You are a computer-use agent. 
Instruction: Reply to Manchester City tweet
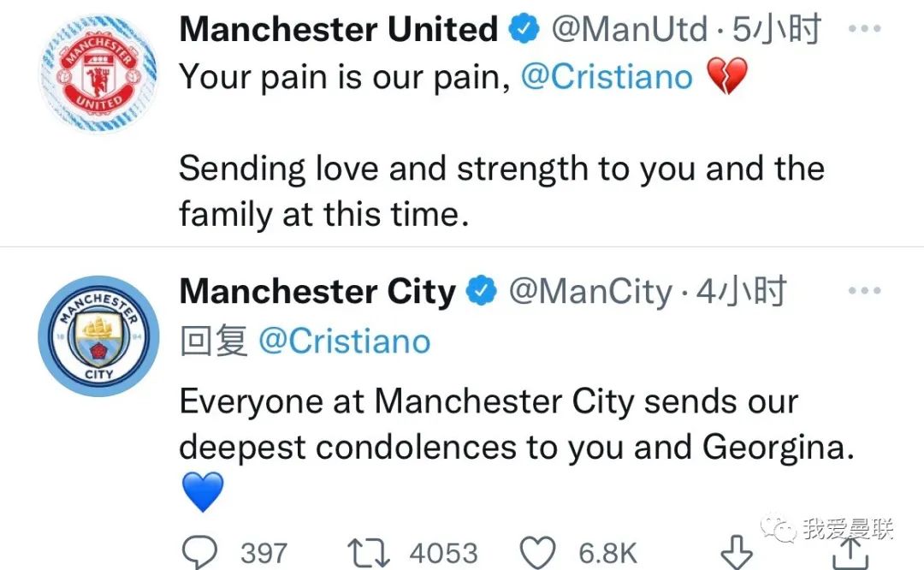199,552
